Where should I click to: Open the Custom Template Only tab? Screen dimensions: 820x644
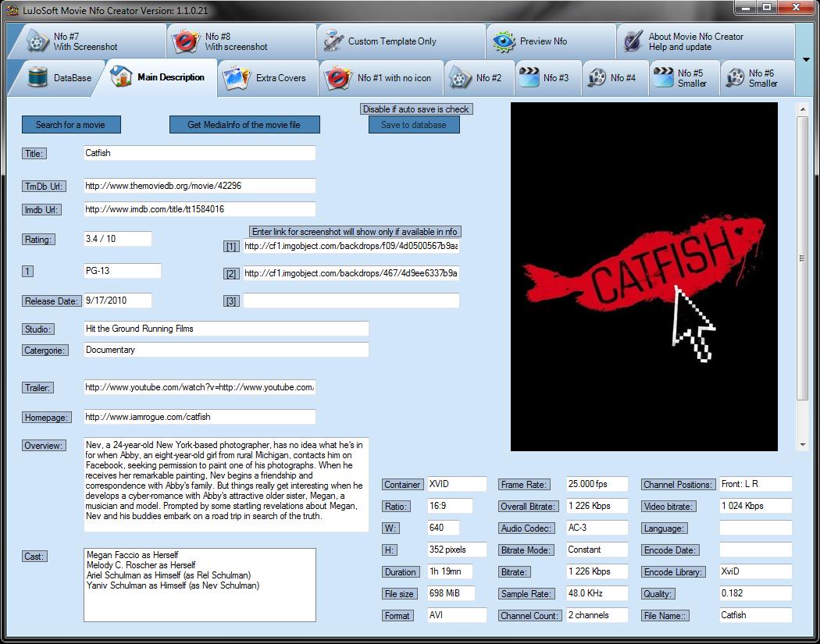click(401, 41)
